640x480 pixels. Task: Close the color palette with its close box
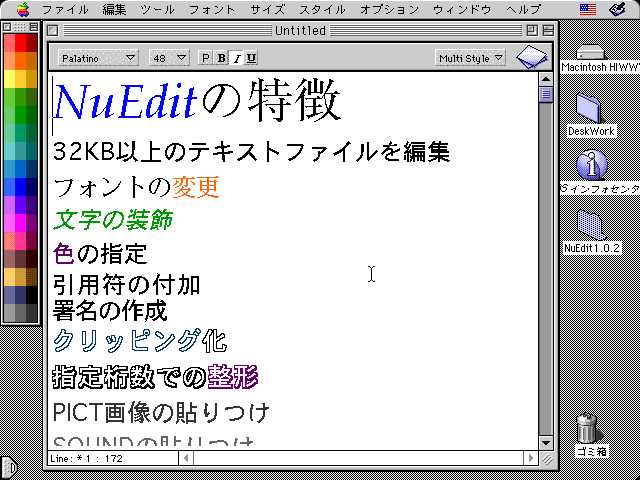[x=6, y=27]
